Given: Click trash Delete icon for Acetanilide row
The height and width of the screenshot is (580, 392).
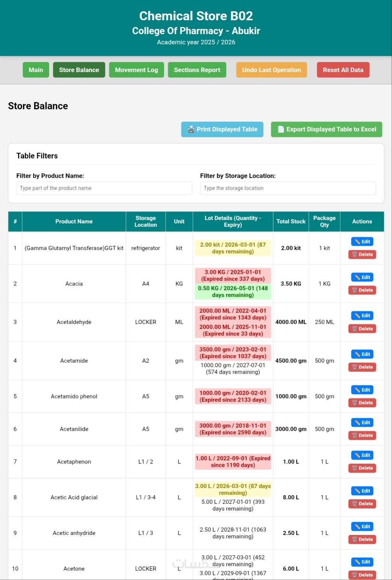Looking at the screenshot, I should click(354, 436).
